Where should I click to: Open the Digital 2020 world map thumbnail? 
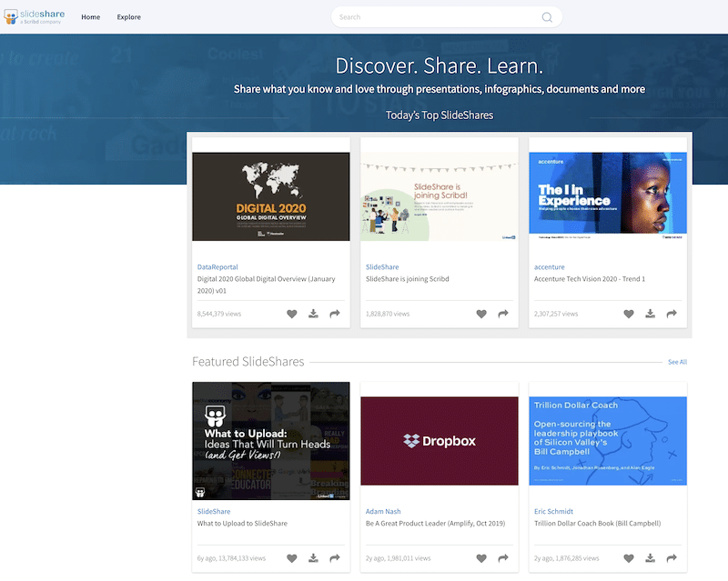271,196
